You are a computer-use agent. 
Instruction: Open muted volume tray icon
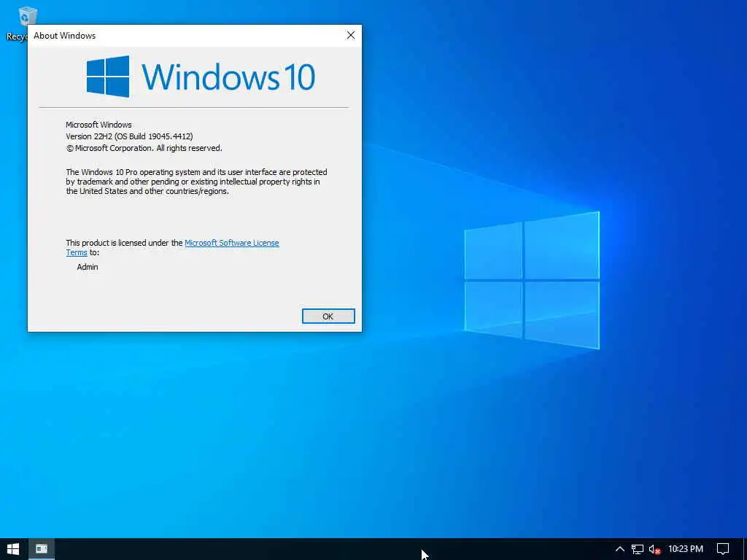coord(654,550)
